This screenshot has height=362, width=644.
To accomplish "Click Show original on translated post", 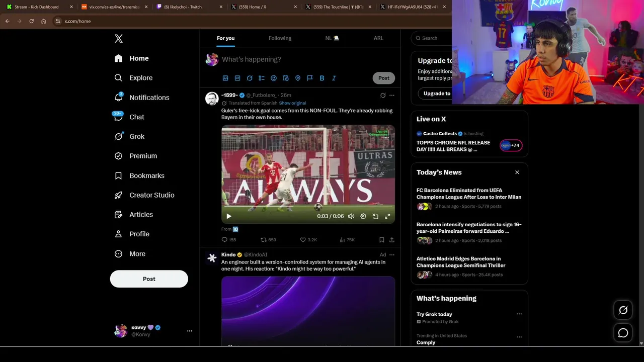I will tap(292, 103).
